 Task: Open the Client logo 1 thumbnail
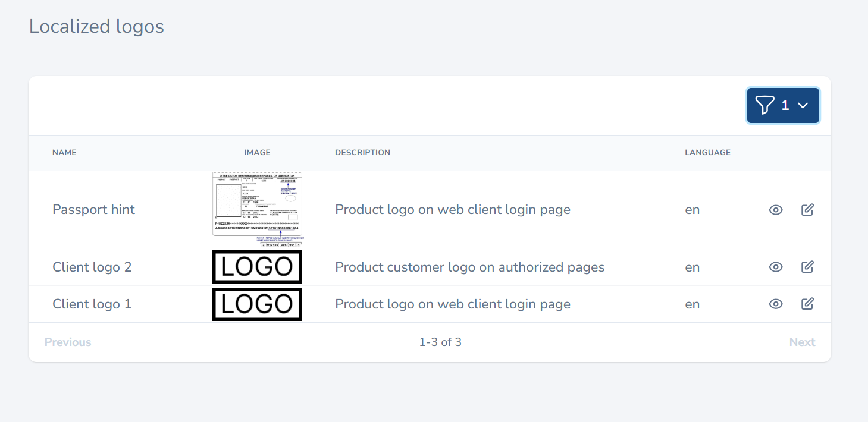(257, 304)
